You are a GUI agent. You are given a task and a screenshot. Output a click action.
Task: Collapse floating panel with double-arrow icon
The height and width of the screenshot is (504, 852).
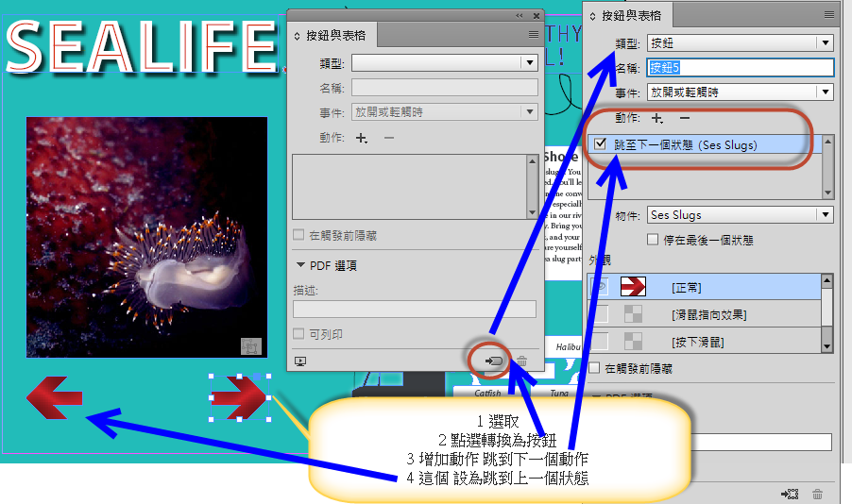(x=520, y=16)
